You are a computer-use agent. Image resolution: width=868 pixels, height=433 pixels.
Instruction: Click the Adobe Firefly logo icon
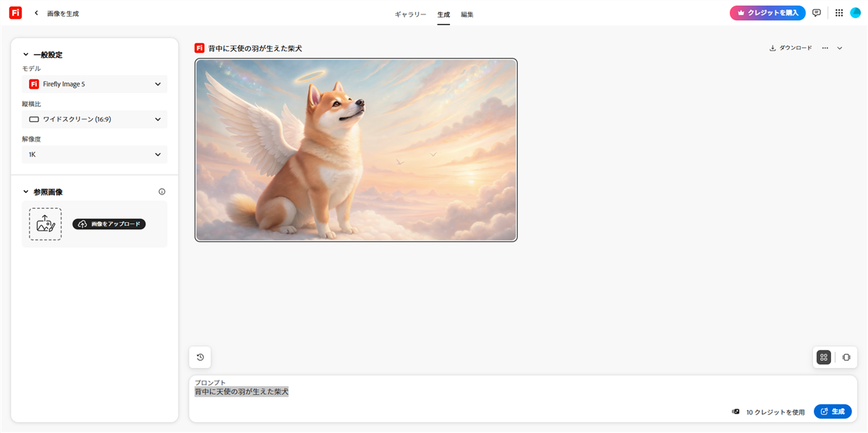tap(15, 13)
